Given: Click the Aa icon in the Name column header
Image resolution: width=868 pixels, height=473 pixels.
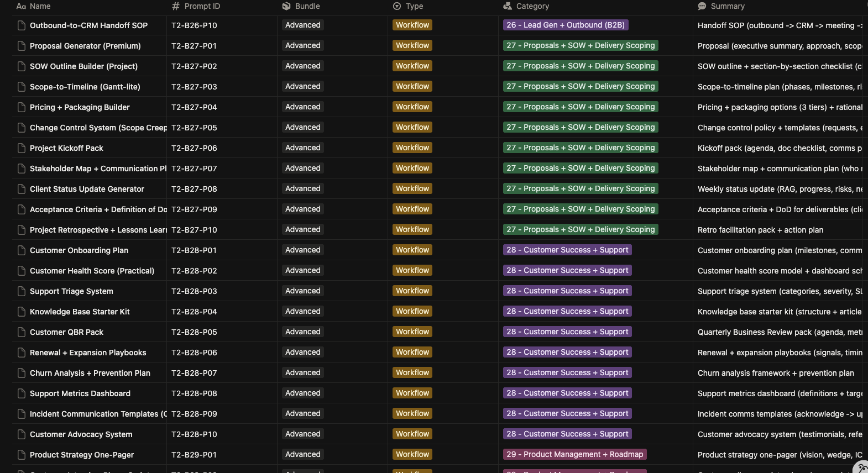Looking at the screenshot, I should click(21, 6).
